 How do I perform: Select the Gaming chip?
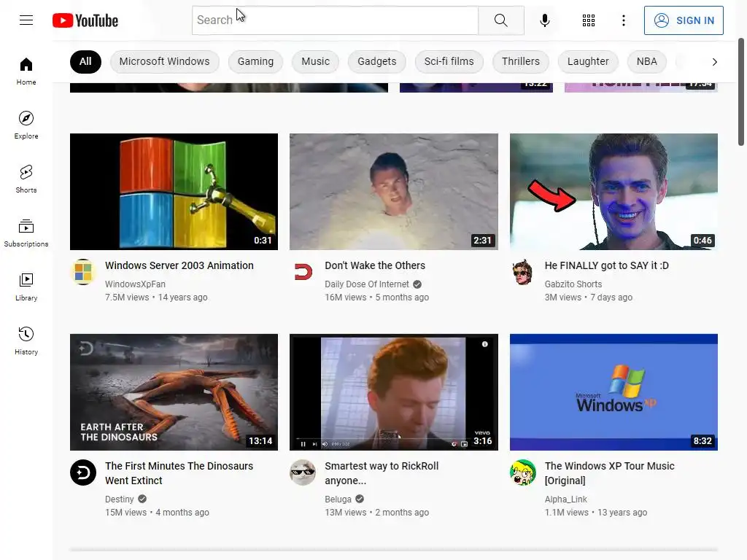[x=255, y=61]
